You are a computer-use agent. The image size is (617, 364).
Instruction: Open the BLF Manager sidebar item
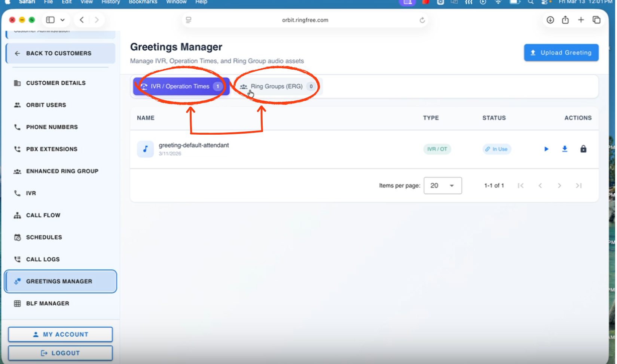[48, 303]
